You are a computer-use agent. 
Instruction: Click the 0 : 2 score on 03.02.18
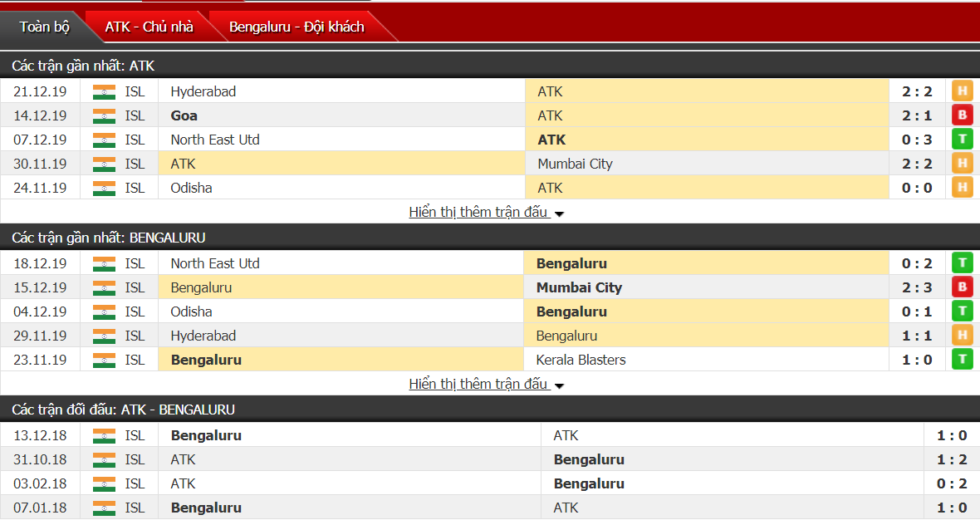(952, 483)
